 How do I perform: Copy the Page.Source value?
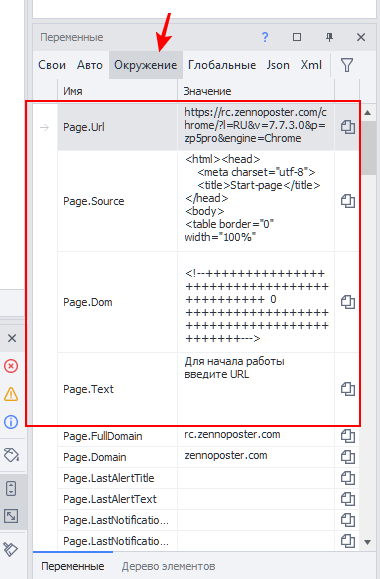pyautogui.click(x=348, y=201)
